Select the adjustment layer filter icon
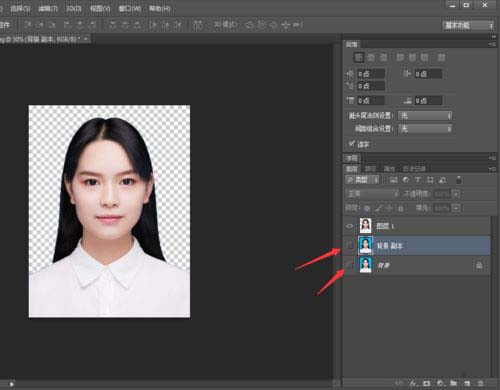500x390 pixels. click(406, 180)
